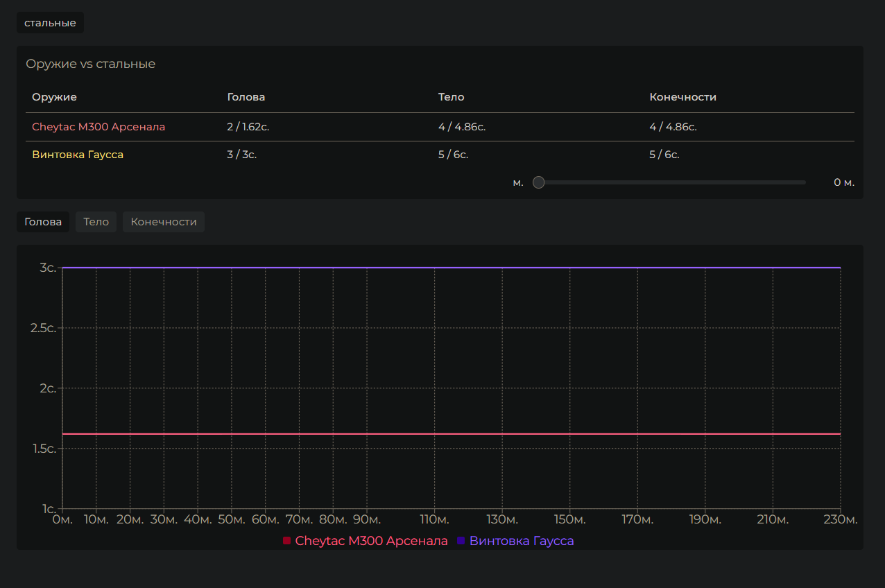This screenshot has width=885, height=588.
Task: Click the purple Винтовка Гаусса legend square
Action: click(x=461, y=541)
